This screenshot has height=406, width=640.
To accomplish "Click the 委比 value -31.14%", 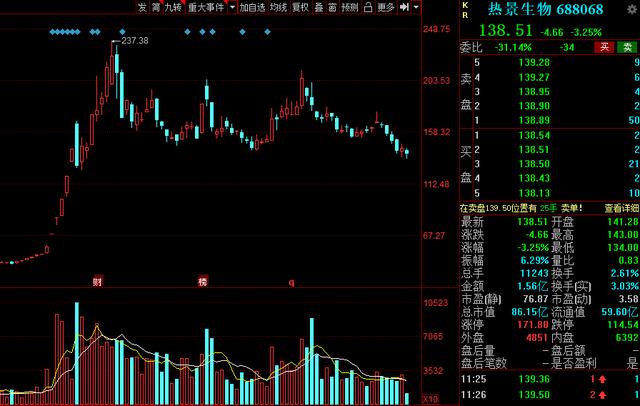I will pyautogui.click(x=513, y=47).
